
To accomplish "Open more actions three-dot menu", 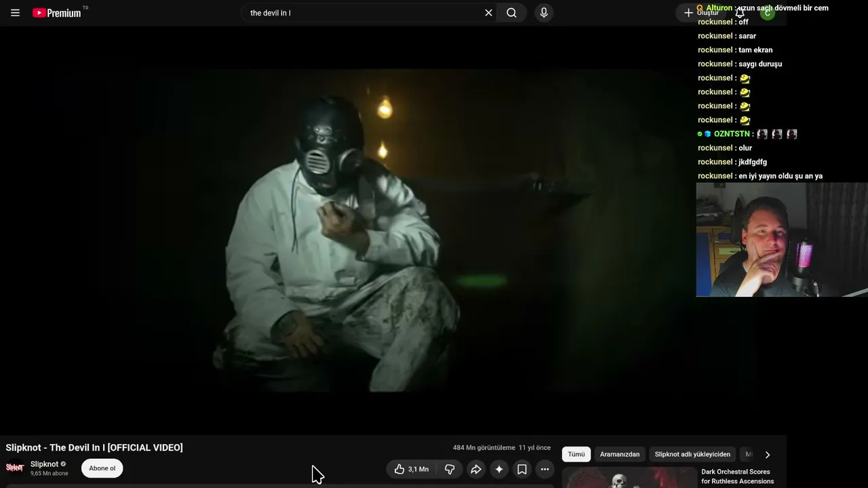I will click(x=545, y=469).
